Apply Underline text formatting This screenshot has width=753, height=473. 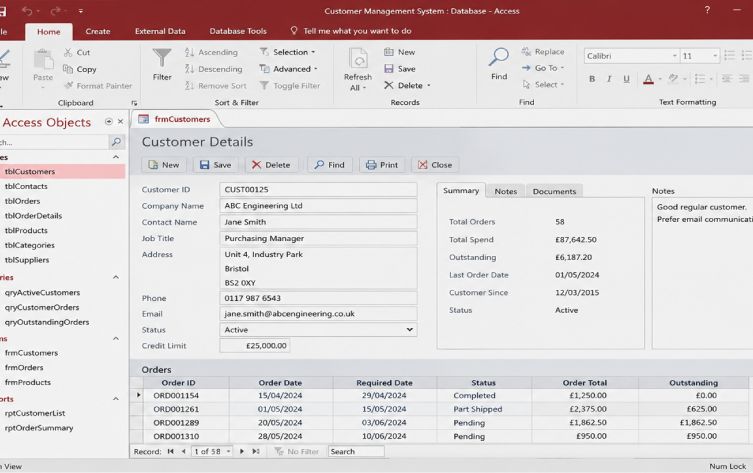click(x=626, y=79)
